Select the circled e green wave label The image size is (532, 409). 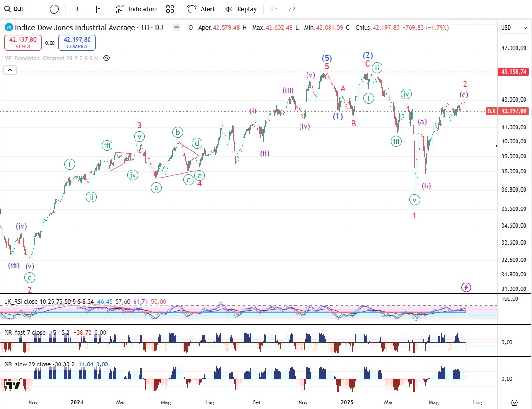tap(200, 175)
